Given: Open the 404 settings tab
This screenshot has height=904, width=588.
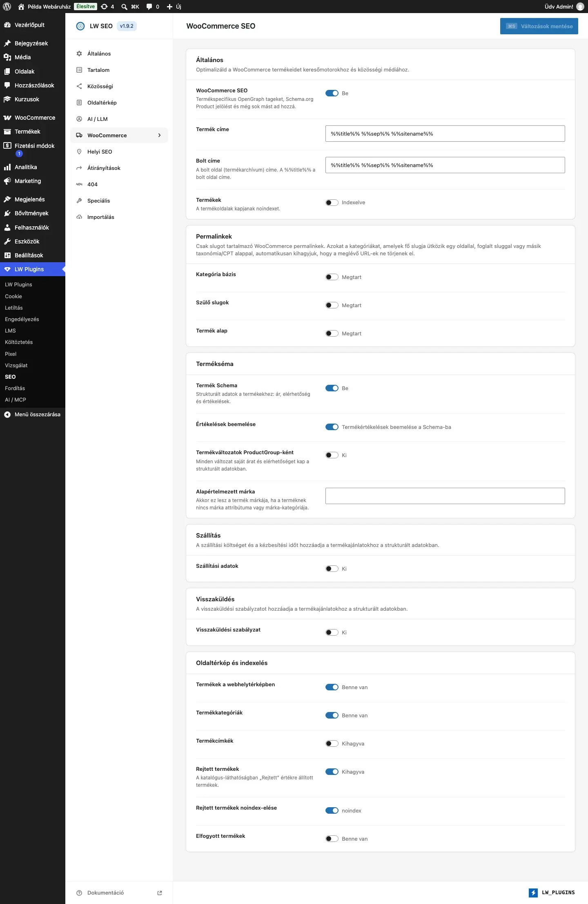Looking at the screenshot, I should point(119,184).
